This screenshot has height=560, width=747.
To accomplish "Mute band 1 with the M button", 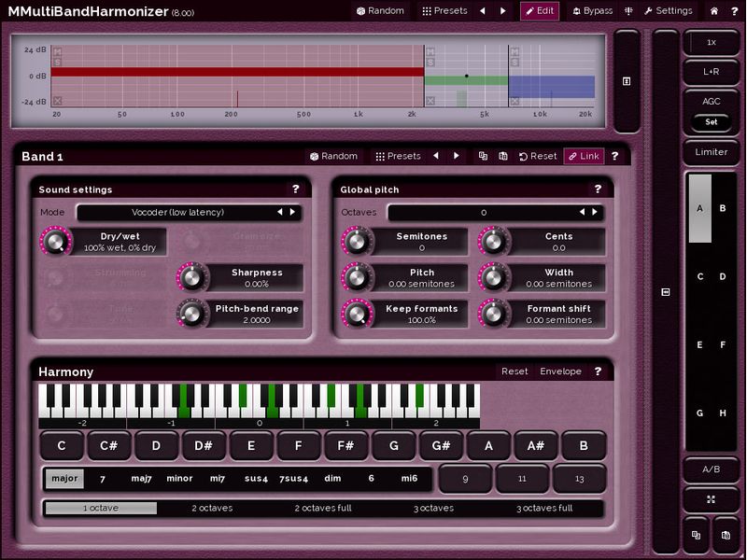I will 58,51.
